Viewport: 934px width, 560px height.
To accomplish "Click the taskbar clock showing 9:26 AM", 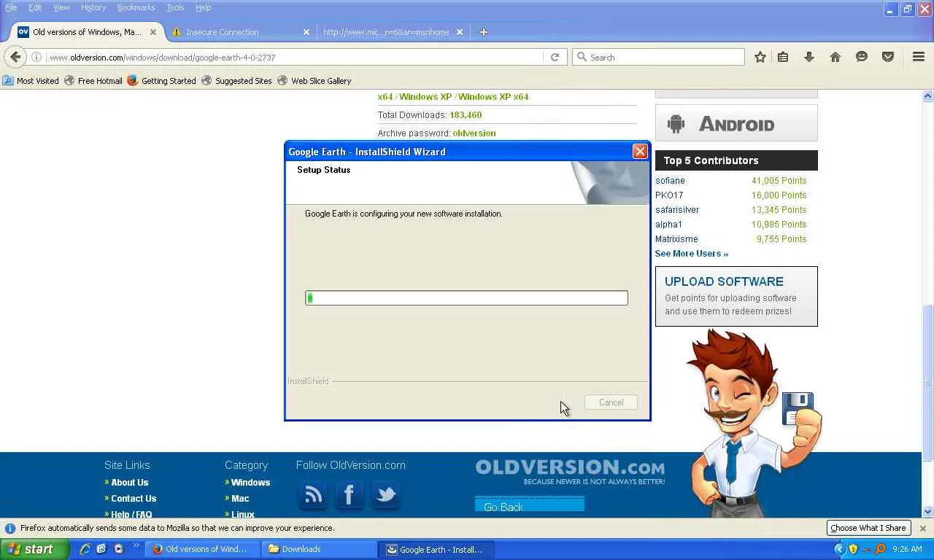I will click(907, 549).
